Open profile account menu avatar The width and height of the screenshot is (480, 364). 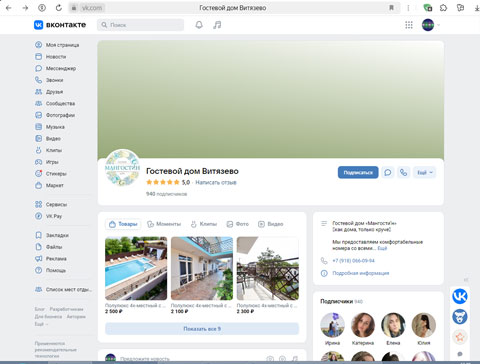[428, 25]
